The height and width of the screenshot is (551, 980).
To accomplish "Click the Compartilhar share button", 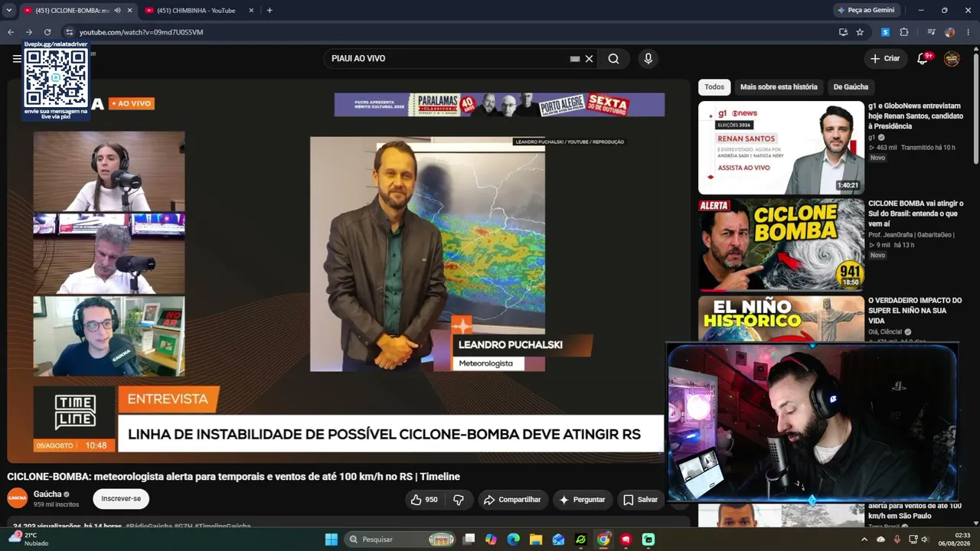I will click(513, 500).
